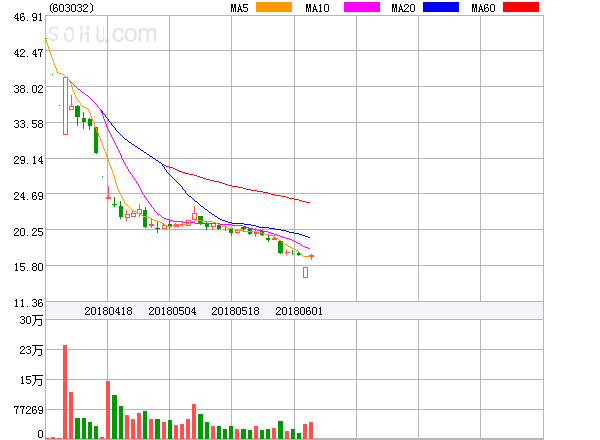Click the 46.91 price axis value
Image resolution: width=600 pixels, height=440 pixels.
[28, 17]
